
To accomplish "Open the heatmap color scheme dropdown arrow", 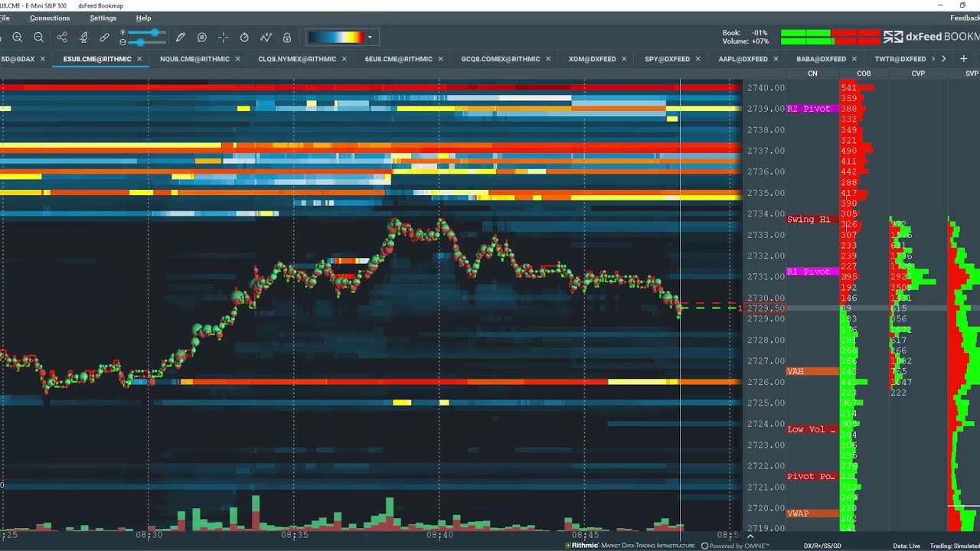I will (370, 37).
